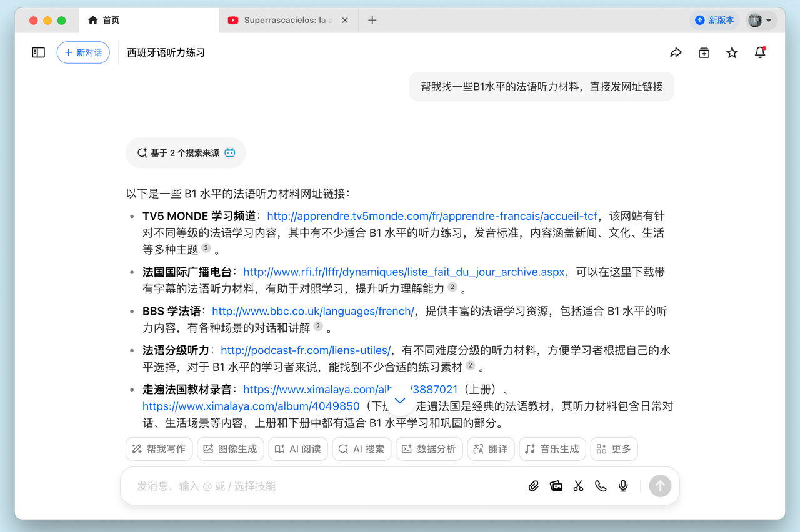Click the image upload icon in input bar

(556, 486)
